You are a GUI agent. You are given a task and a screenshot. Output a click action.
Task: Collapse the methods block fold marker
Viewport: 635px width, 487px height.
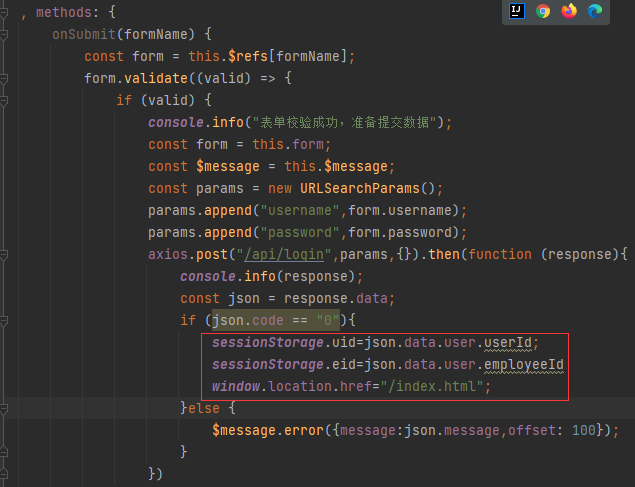point(6,12)
